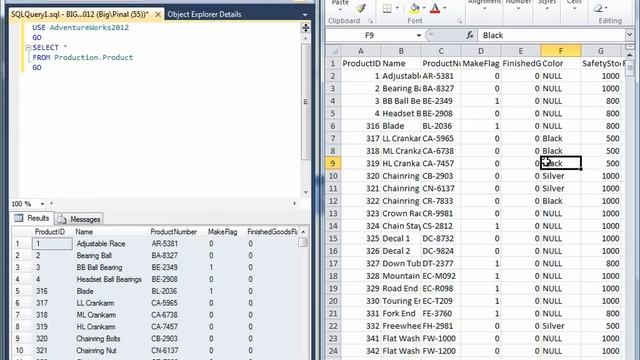The width and height of the screenshot is (640, 360).
Task: Apply the yellow Fill Color bucket
Action: pos(414,8)
